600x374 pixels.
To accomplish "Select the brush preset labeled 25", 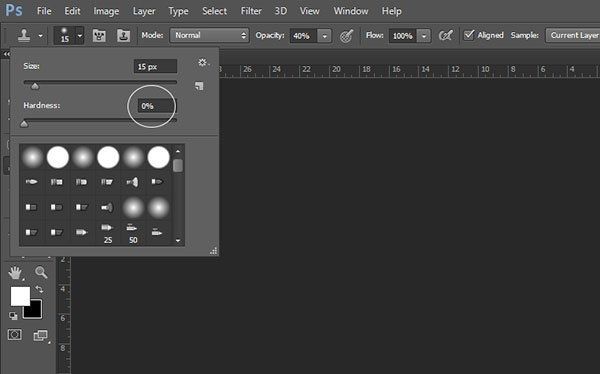I will (108, 233).
